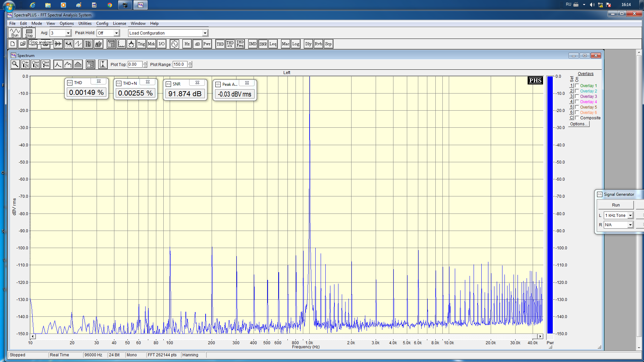Open the License menu
Screen dimensions: 644x362
pos(119,23)
